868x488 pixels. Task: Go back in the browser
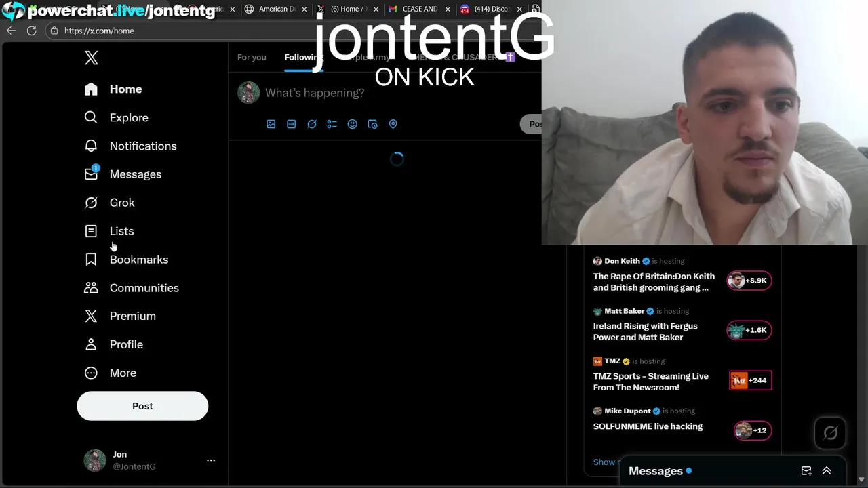tap(11, 30)
